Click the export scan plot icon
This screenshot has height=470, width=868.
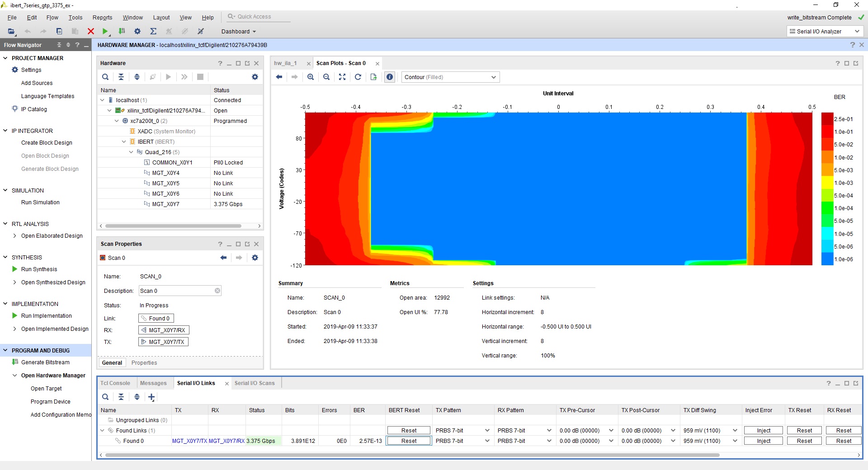(373, 77)
